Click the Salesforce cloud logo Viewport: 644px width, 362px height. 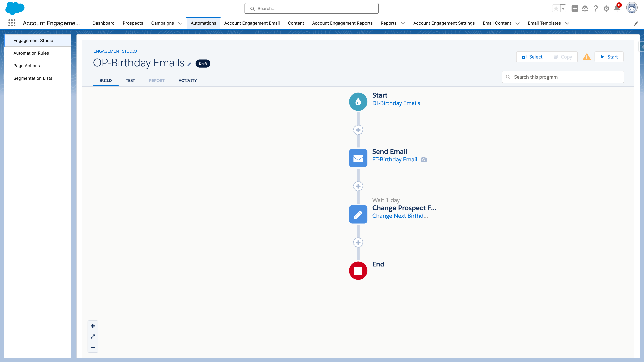(15, 8)
